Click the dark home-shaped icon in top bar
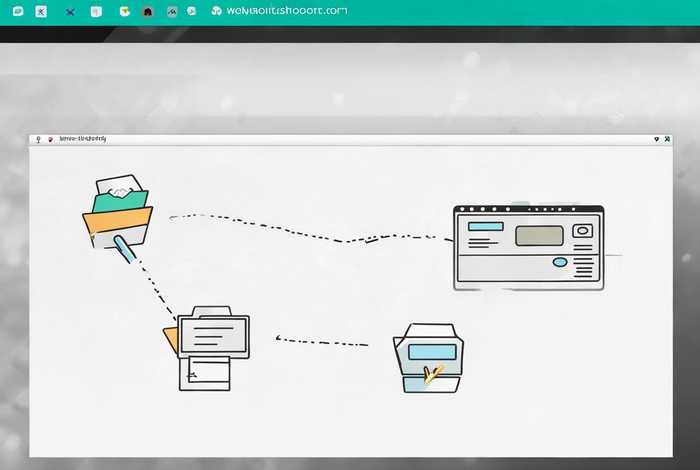The width and height of the screenshot is (700, 470). point(149,12)
